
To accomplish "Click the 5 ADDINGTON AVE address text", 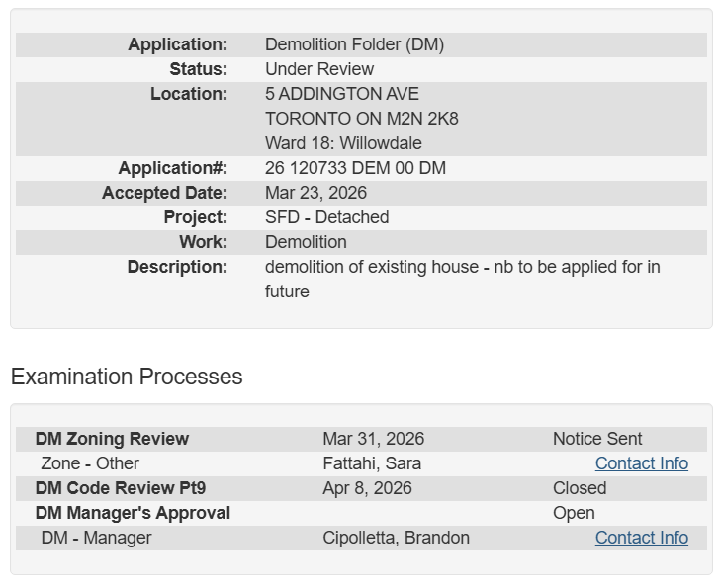I will pos(342,94).
